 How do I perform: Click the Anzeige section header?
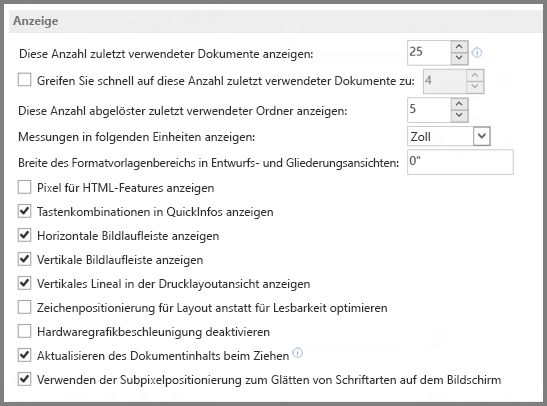point(275,21)
